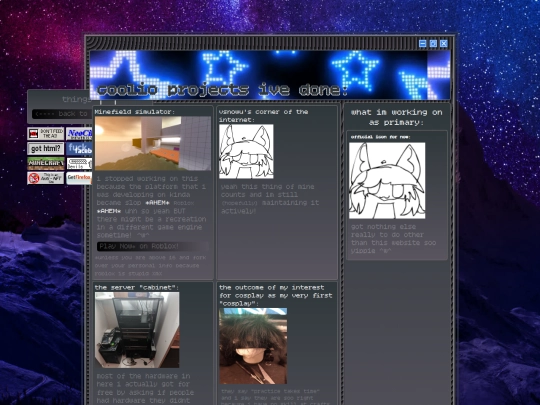Open the Minecraft badge
540x405 pixels.
coord(46,164)
